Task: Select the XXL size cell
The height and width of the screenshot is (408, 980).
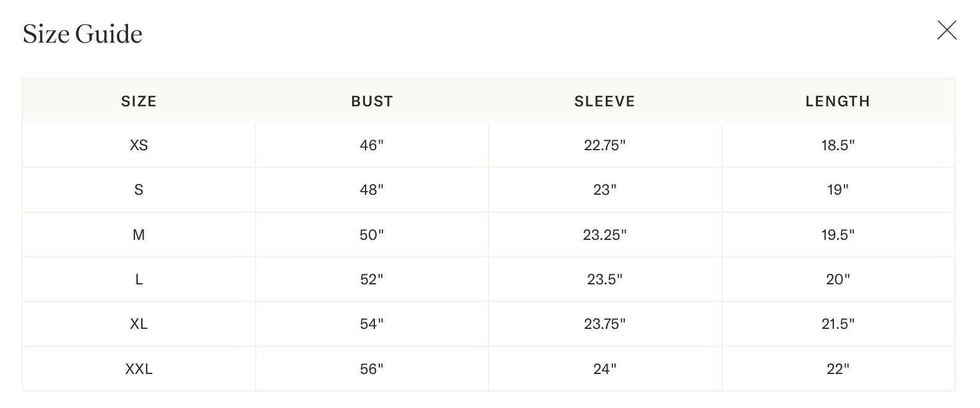Action: (x=139, y=369)
